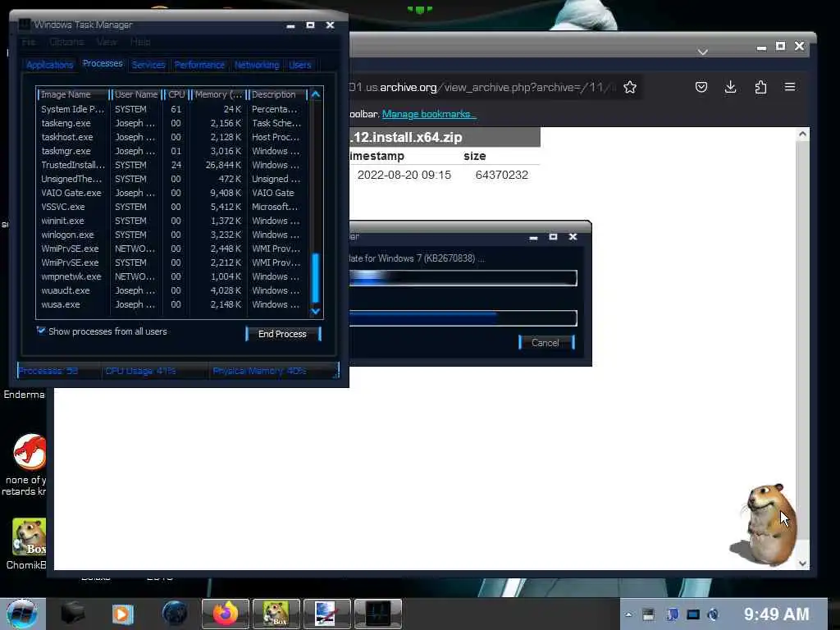Select the wusa.exe process row

coord(172,304)
